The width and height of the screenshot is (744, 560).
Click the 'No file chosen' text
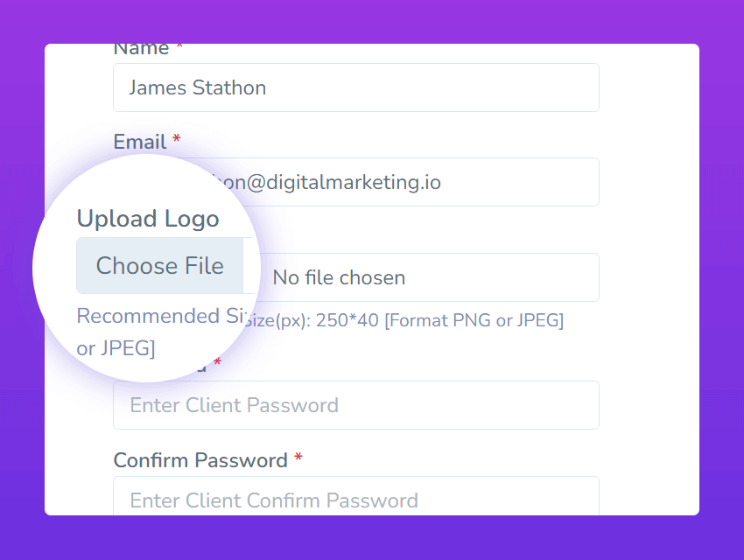(339, 278)
